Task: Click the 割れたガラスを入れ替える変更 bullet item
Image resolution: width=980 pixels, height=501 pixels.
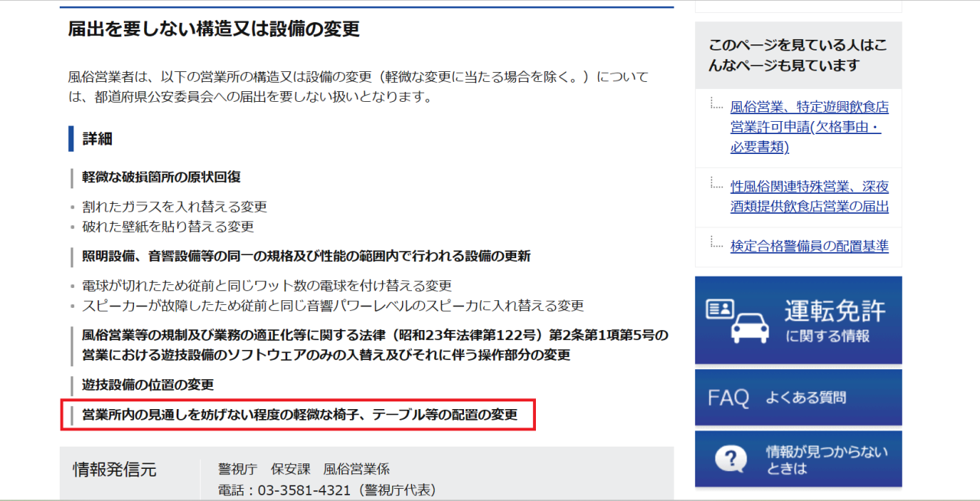Action: point(174,207)
